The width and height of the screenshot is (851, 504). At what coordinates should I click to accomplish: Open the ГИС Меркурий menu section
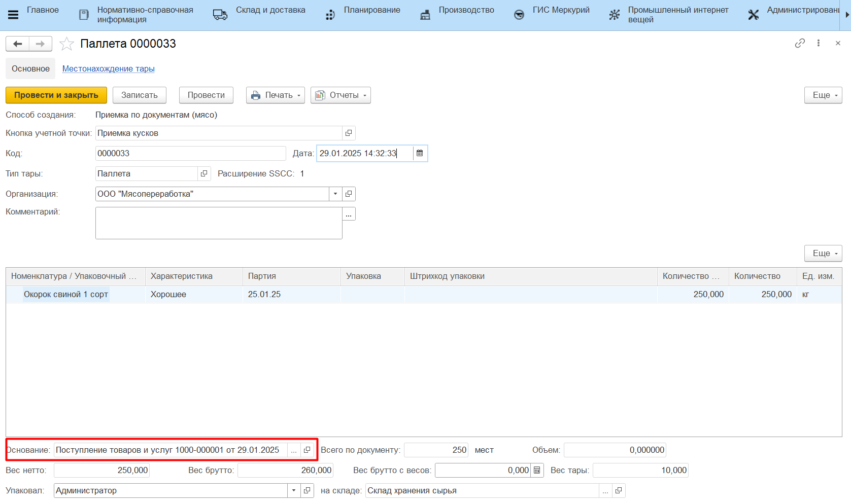pos(560,10)
